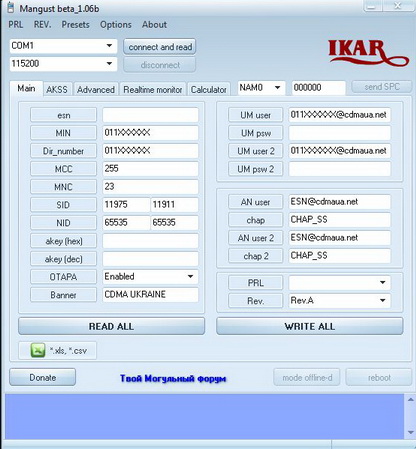Click into the esn input field
416x449 pixels.
pos(150,115)
